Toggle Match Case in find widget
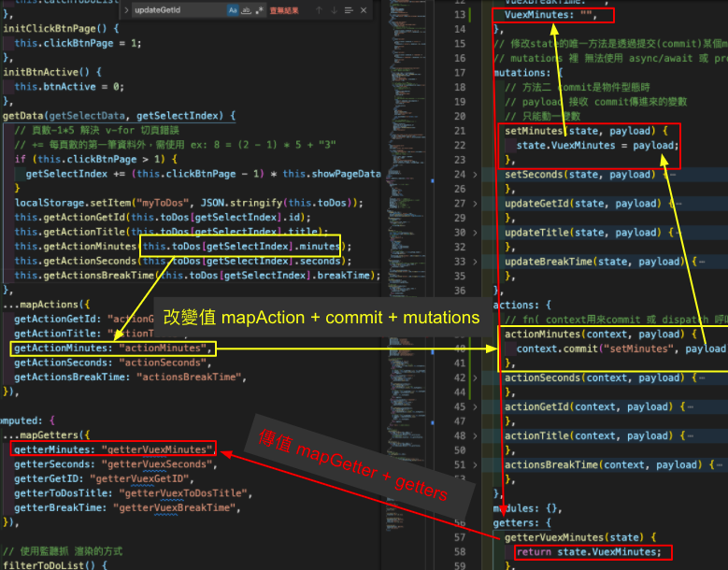The height and width of the screenshot is (570, 728). coord(233,10)
